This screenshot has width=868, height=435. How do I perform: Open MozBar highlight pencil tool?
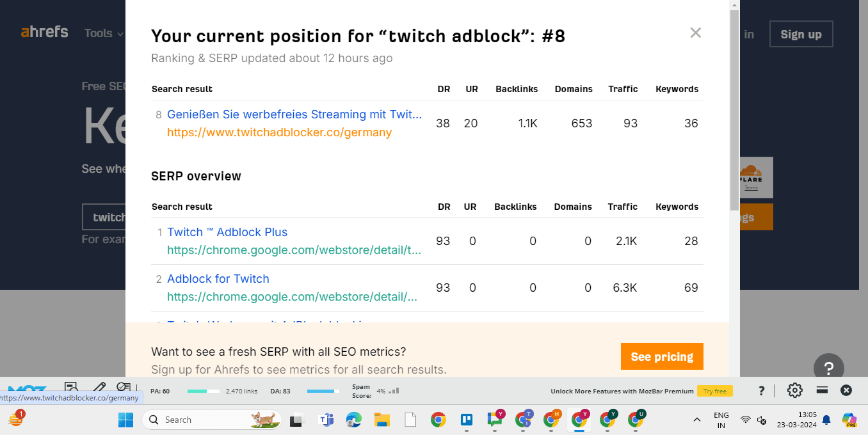point(99,387)
